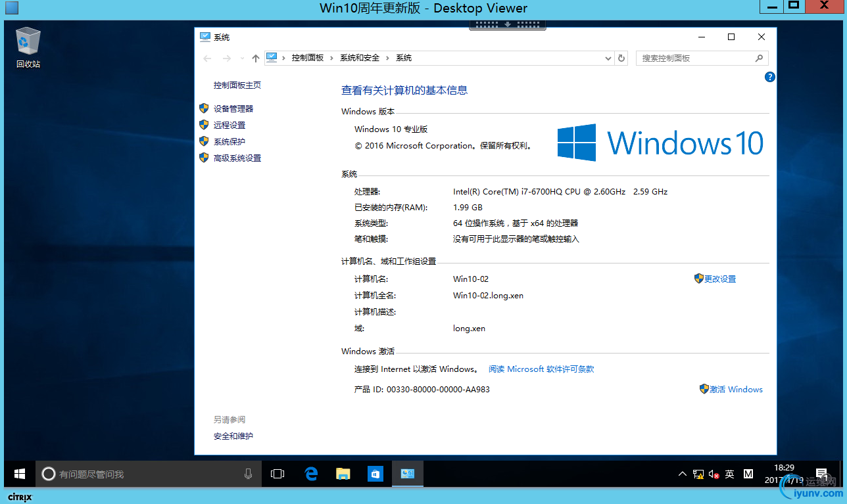Open Task View on taskbar
The image size is (847, 504).
pyautogui.click(x=278, y=474)
